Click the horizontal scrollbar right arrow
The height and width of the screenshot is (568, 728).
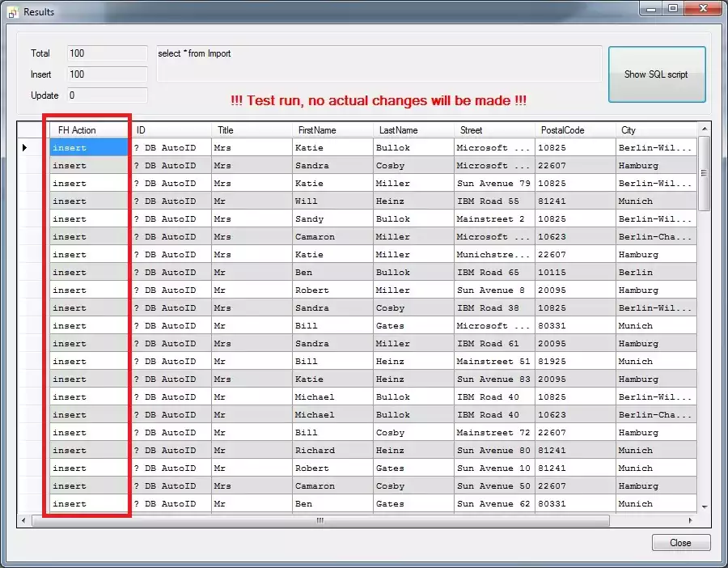pyautogui.click(x=690, y=521)
